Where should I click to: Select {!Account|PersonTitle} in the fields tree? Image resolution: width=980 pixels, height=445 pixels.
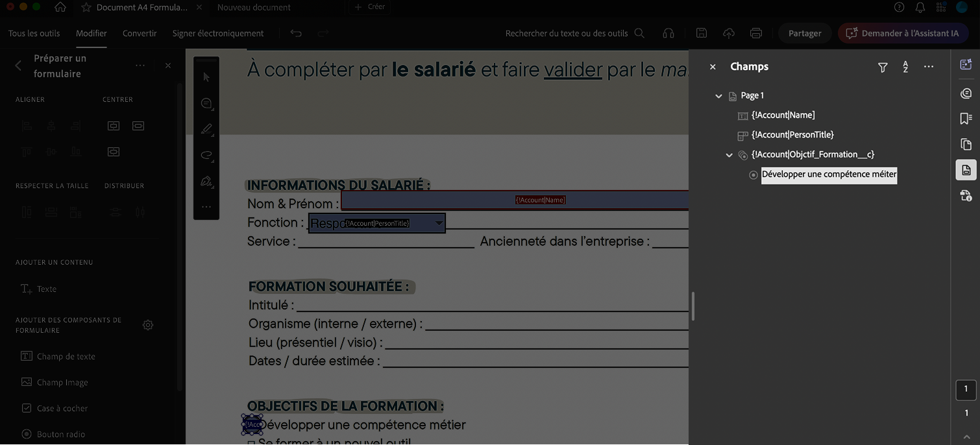[792, 135]
